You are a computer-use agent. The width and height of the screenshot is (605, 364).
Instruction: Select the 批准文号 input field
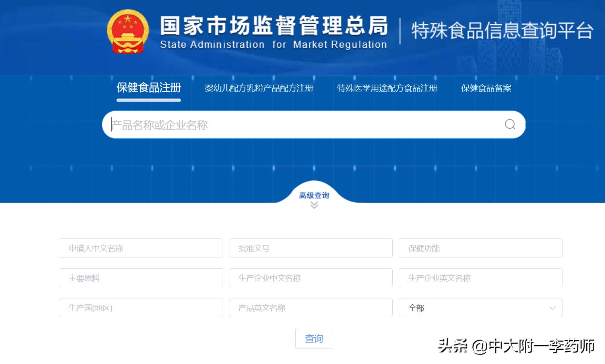click(310, 248)
